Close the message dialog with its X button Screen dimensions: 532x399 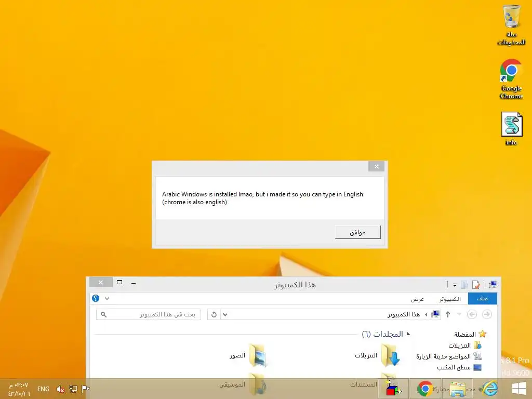(x=376, y=166)
